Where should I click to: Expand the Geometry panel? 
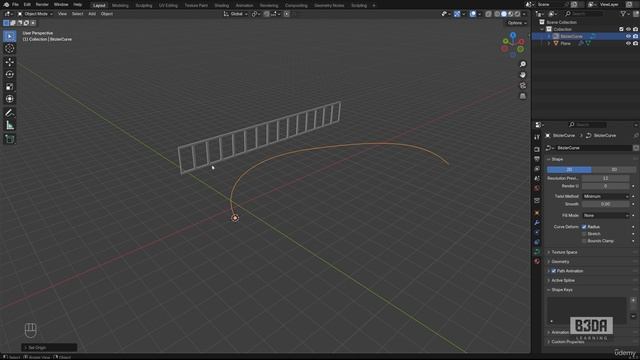[560, 262]
